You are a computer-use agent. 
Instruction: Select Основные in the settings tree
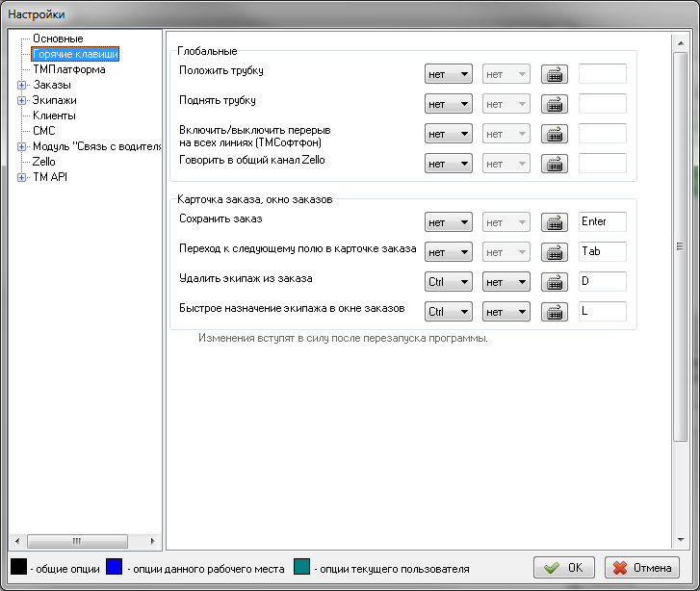pyautogui.click(x=58, y=39)
